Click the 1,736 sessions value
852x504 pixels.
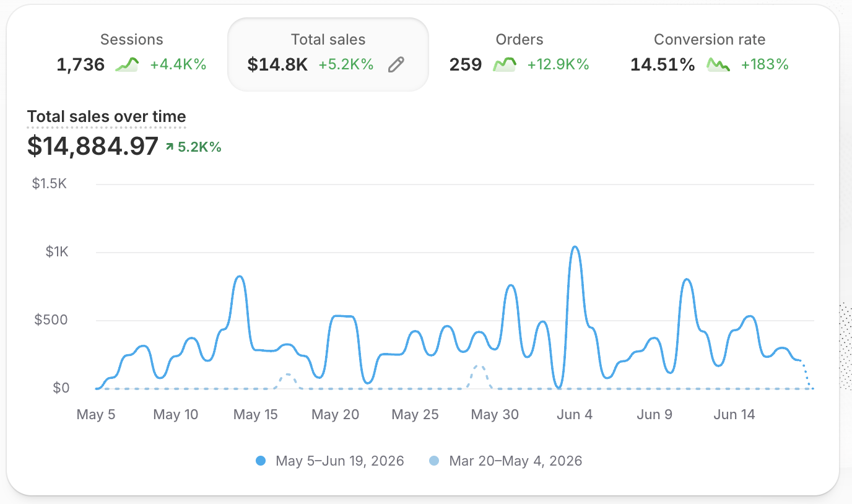pyautogui.click(x=80, y=64)
